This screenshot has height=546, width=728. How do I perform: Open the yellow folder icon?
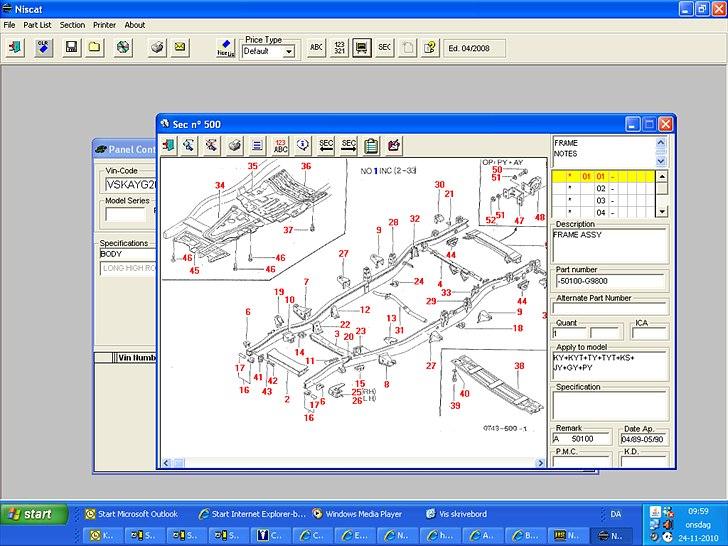coord(93,47)
